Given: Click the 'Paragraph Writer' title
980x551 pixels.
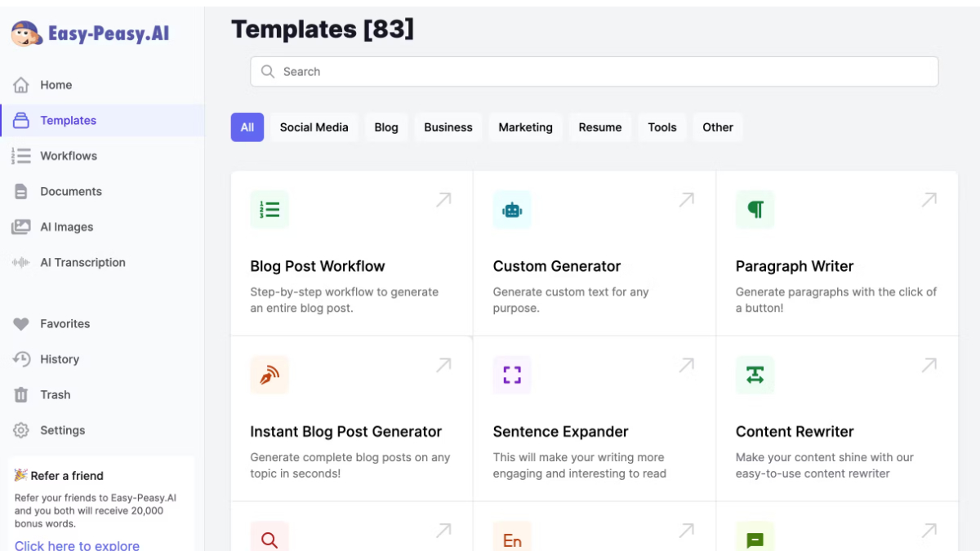Looking at the screenshot, I should click(x=795, y=266).
